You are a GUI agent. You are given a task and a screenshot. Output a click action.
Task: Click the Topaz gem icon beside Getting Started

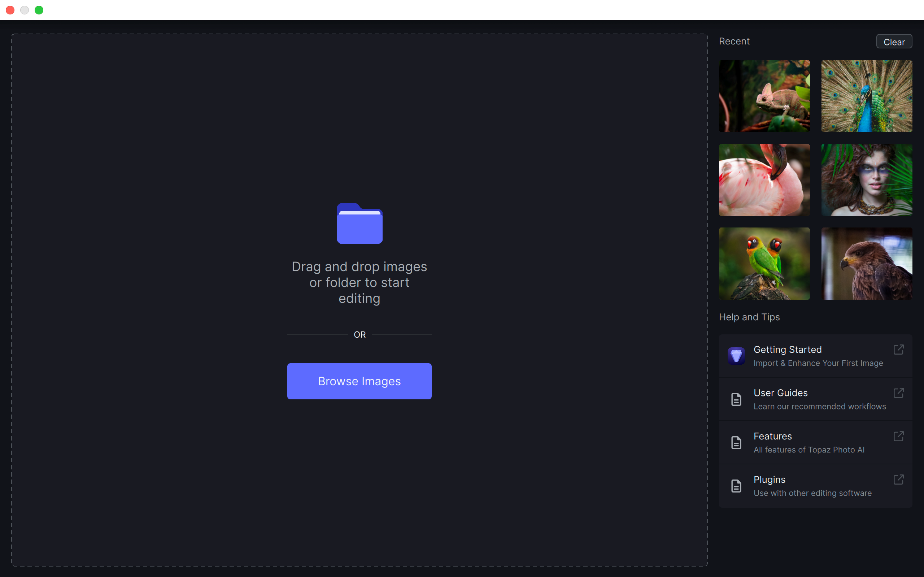736,356
